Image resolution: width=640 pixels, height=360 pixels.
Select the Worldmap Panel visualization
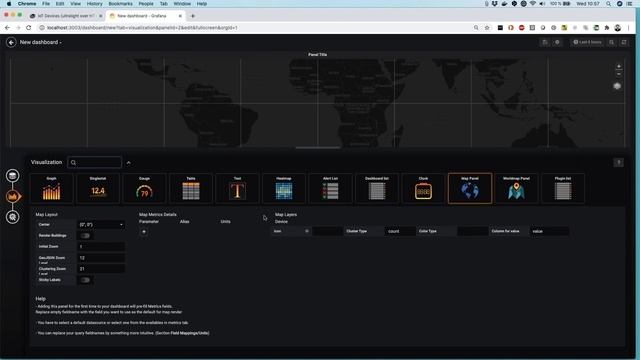517,189
